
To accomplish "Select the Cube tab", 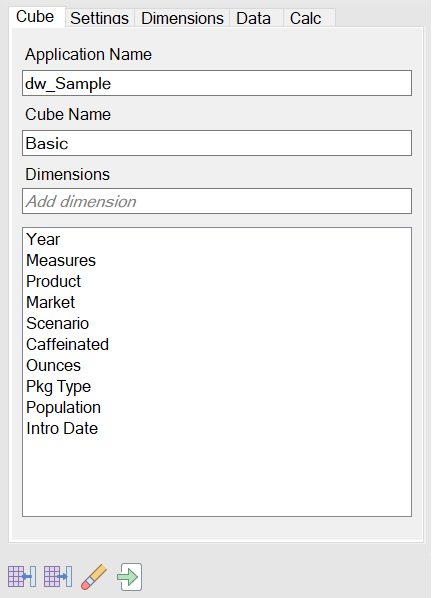I will [x=35, y=17].
